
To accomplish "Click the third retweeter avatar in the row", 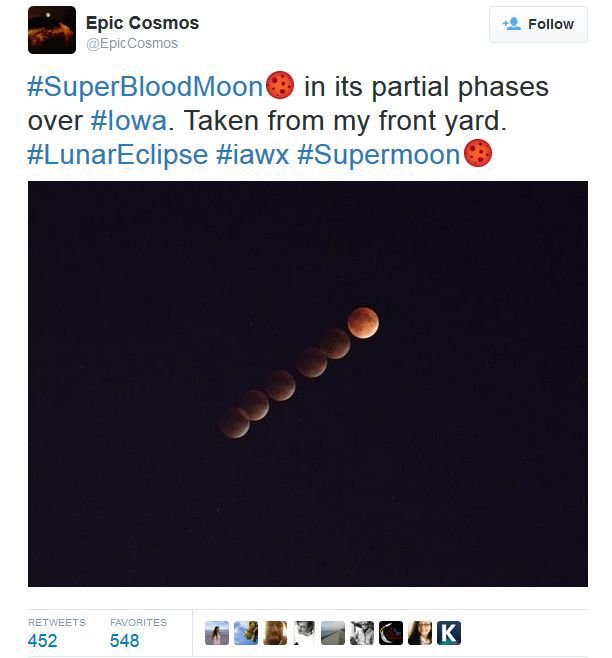I will [275, 633].
